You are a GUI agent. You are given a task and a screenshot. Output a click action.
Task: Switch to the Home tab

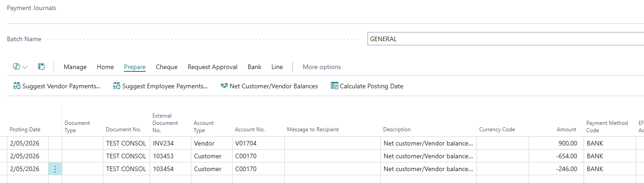(105, 67)
